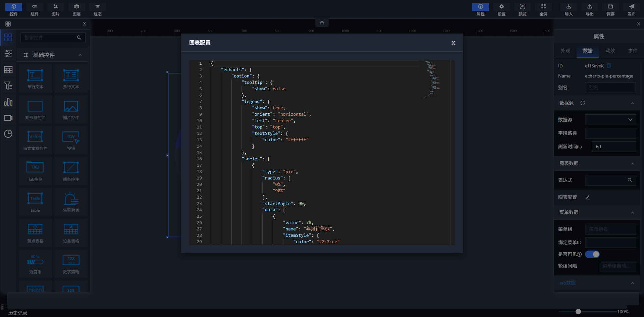Screen dimensions: 644x317
Task: Open the 数据源 dropdown
Action: click(610, 120)
